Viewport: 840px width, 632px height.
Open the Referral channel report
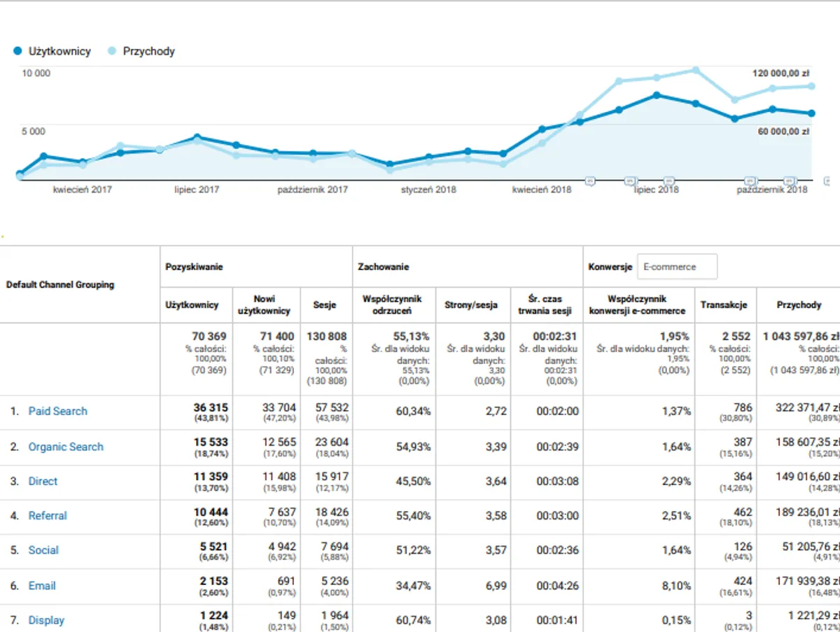click(48, 515)
